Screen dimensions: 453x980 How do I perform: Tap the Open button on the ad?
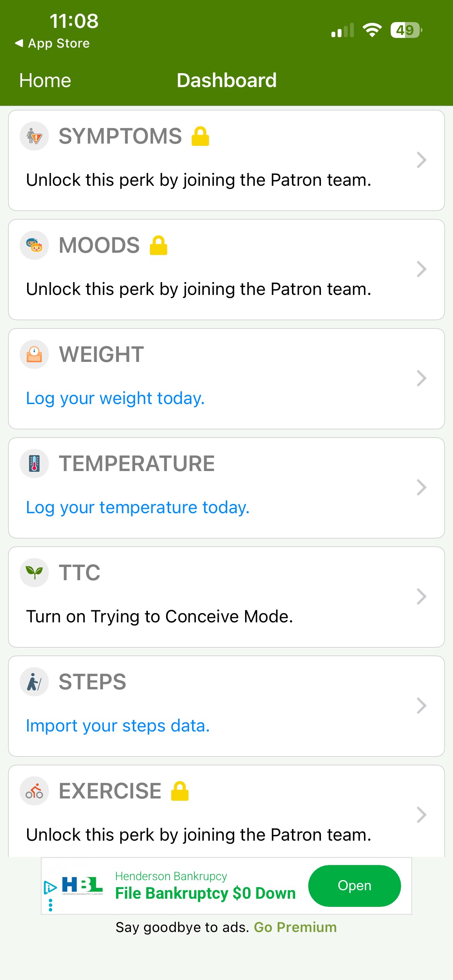(x=354, y=886)
